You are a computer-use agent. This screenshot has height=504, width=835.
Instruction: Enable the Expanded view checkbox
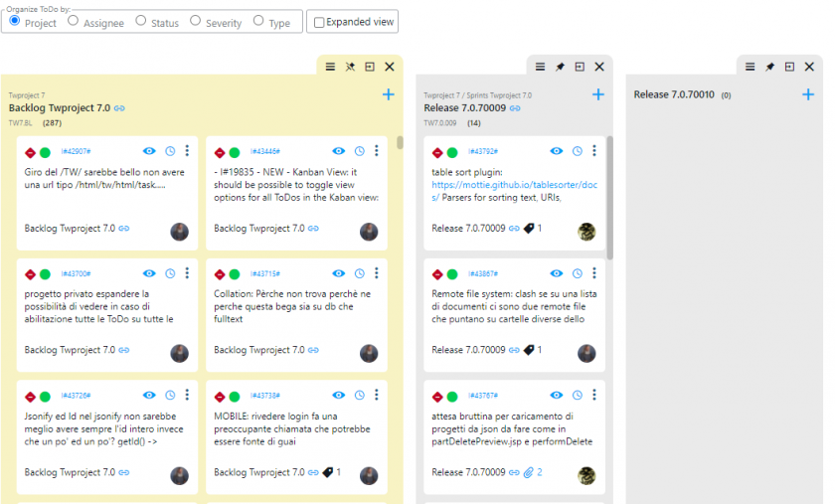(x=319, y=22)
